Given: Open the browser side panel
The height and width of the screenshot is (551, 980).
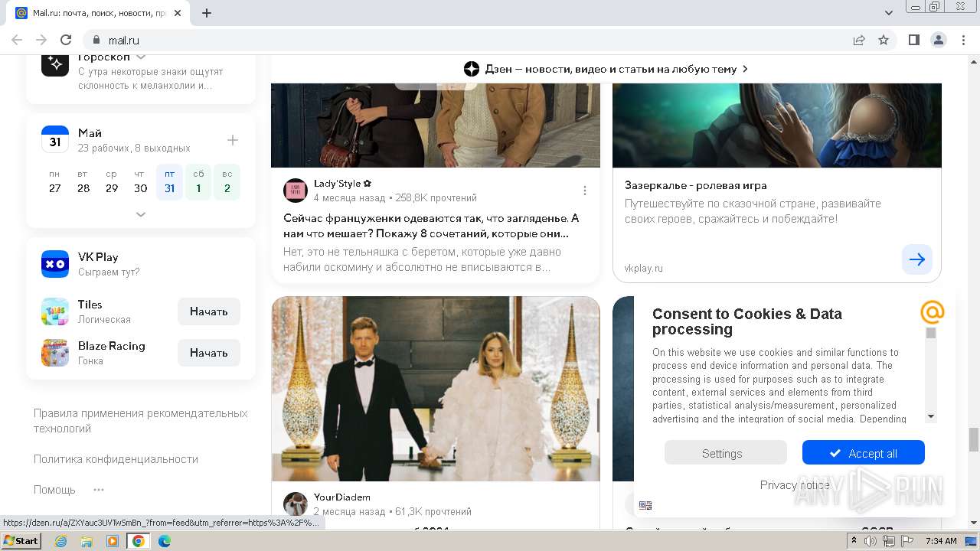Looking at the screenshot, I should 914,40.
